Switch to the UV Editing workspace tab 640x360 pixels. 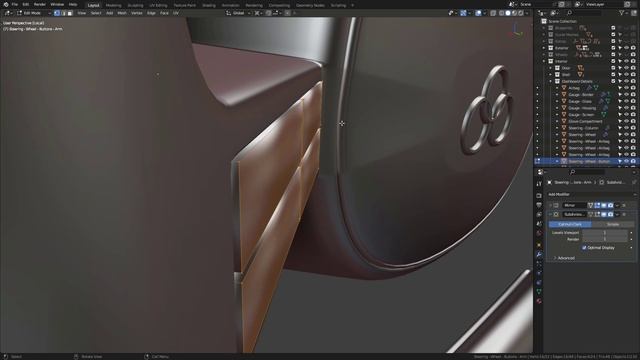pos(158,5)
